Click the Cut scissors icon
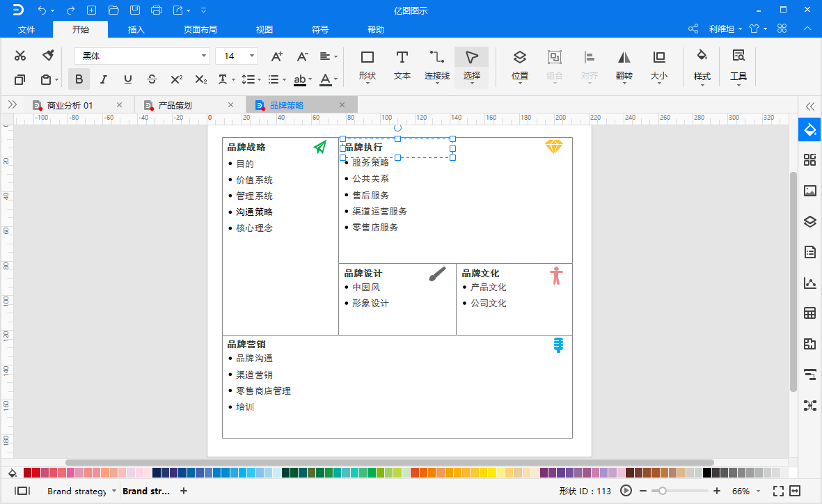This screenshot has height=504, width=822. click(x=20, y=56)
